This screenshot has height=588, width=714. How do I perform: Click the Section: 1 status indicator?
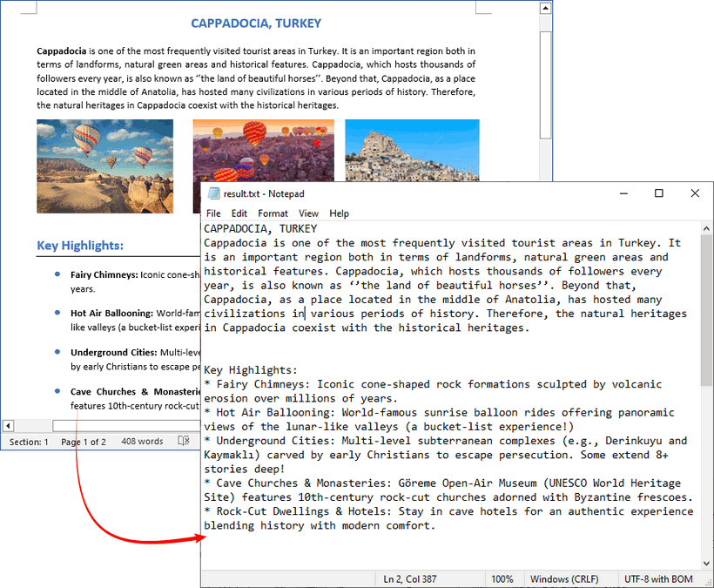click(x=28, y=441)
